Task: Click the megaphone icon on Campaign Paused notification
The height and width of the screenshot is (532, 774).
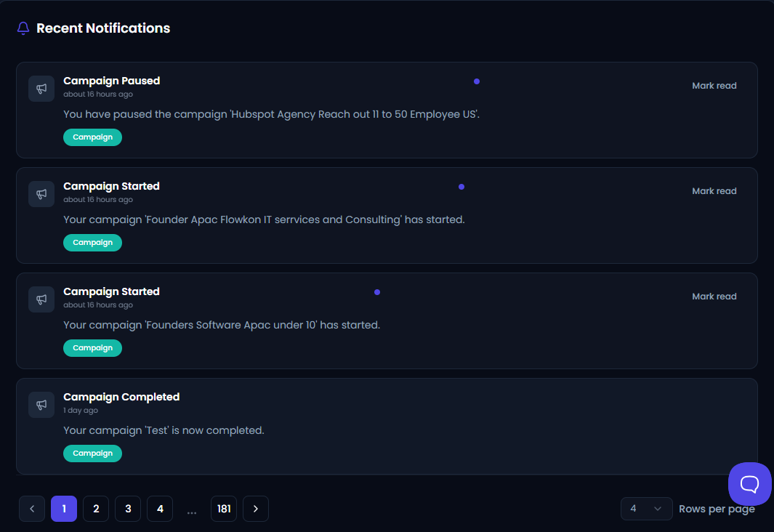Action: click(x=41, y=89)
